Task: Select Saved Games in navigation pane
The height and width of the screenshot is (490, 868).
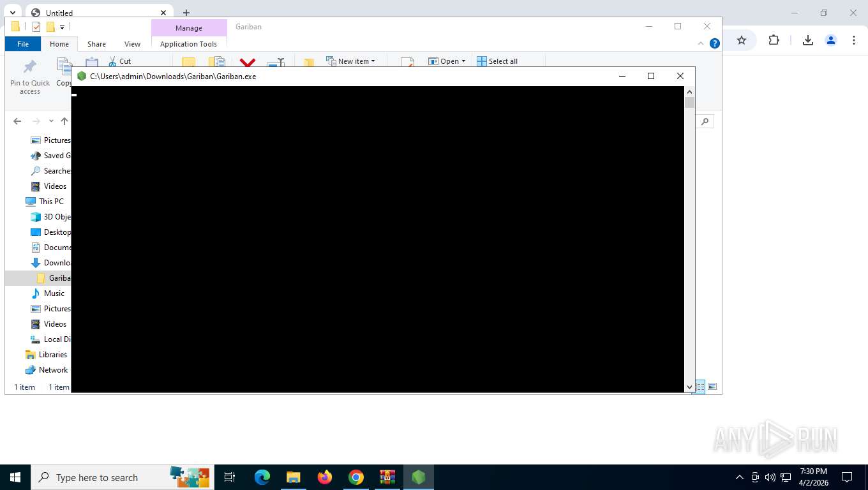Action: coord(50,156)
